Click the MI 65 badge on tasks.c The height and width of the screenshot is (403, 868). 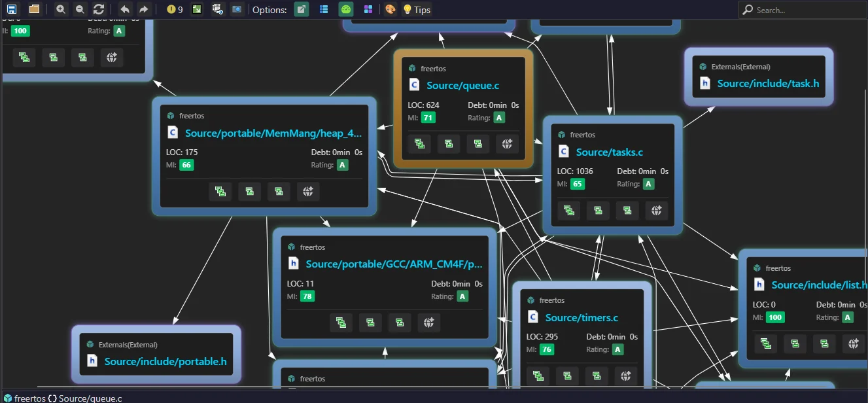tap(578, 184)
